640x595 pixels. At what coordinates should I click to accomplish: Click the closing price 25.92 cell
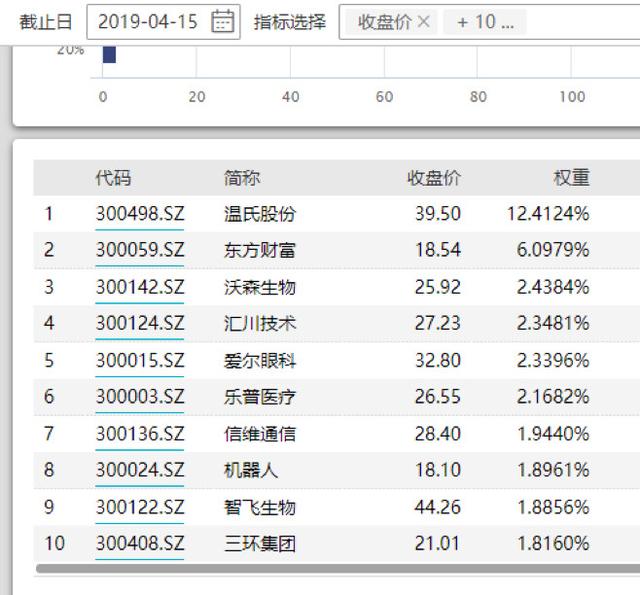tap(438, 287)
